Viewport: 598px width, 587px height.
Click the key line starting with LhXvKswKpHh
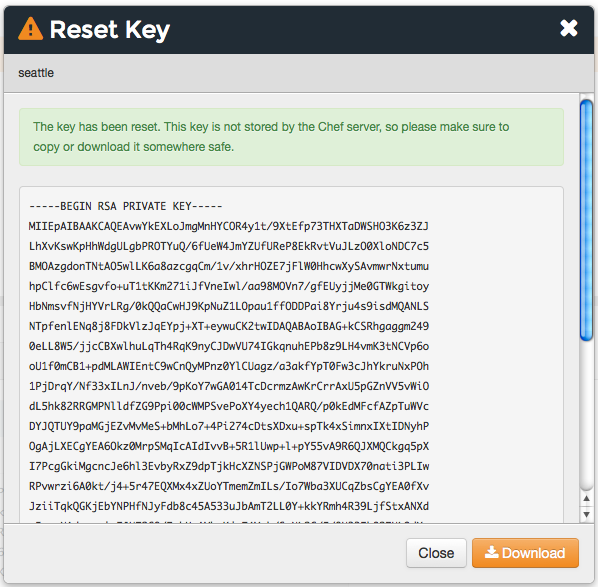[x=229, y=246]
